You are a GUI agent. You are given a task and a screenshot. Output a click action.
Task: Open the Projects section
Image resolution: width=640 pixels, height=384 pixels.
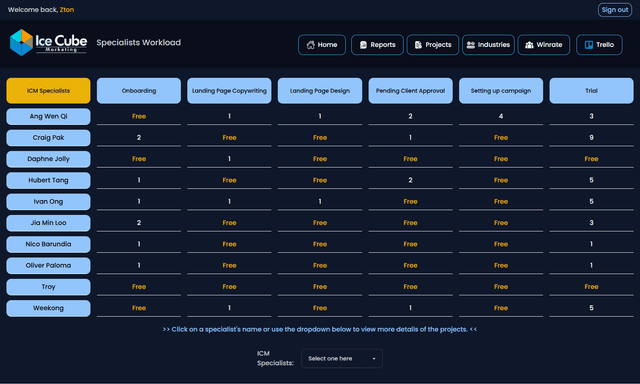pos(433,45)
